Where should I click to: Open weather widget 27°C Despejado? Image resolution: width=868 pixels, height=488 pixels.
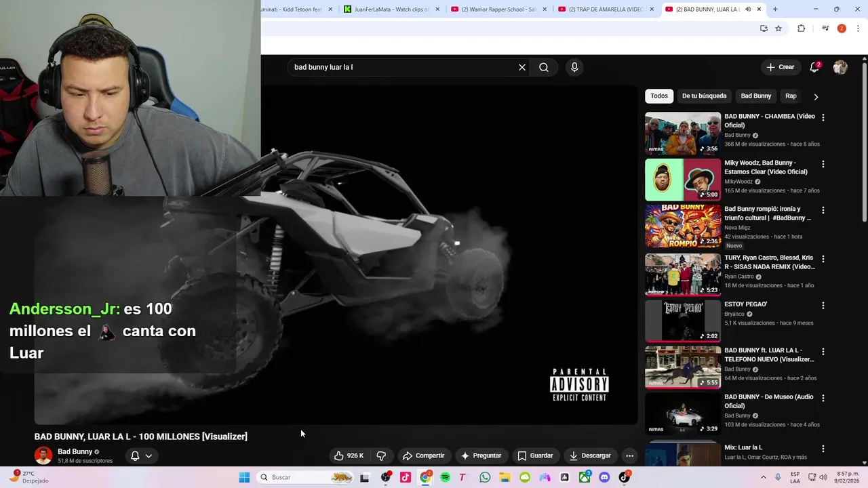point(29,477)
